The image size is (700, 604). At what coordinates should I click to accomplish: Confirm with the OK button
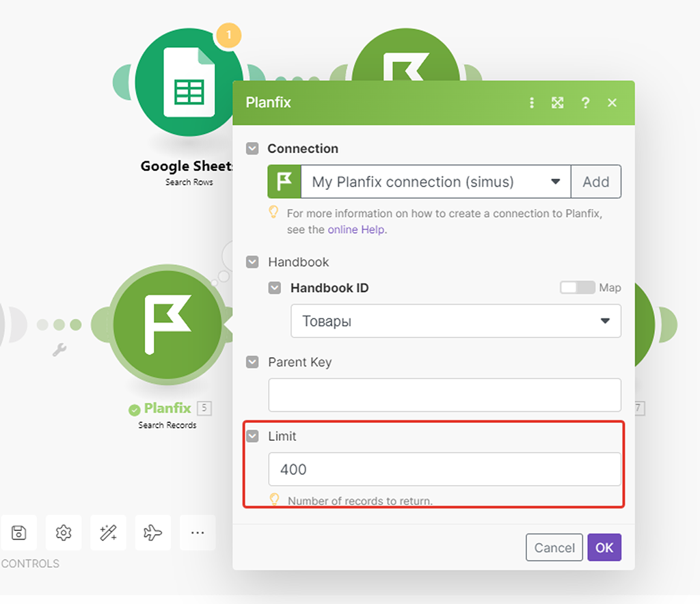[604, 547]
